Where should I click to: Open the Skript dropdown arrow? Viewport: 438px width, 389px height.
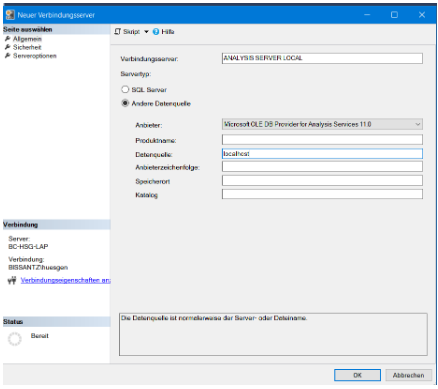point(146,32)
